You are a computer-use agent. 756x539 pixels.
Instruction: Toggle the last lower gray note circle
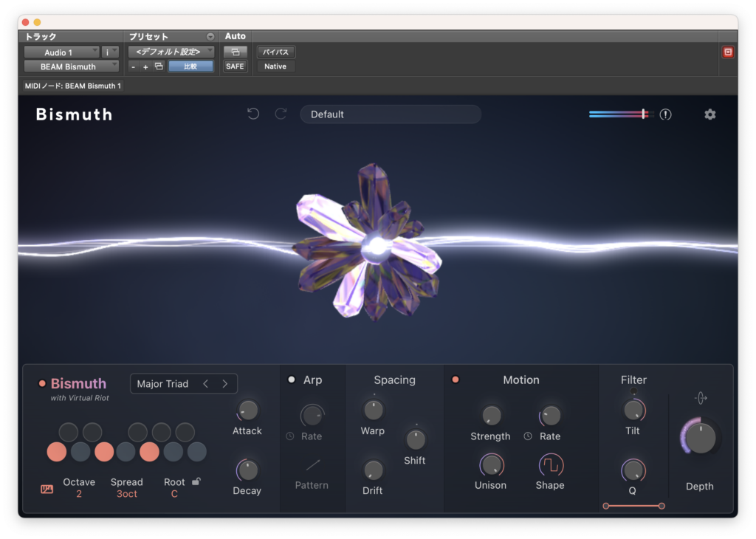point(196,452)
